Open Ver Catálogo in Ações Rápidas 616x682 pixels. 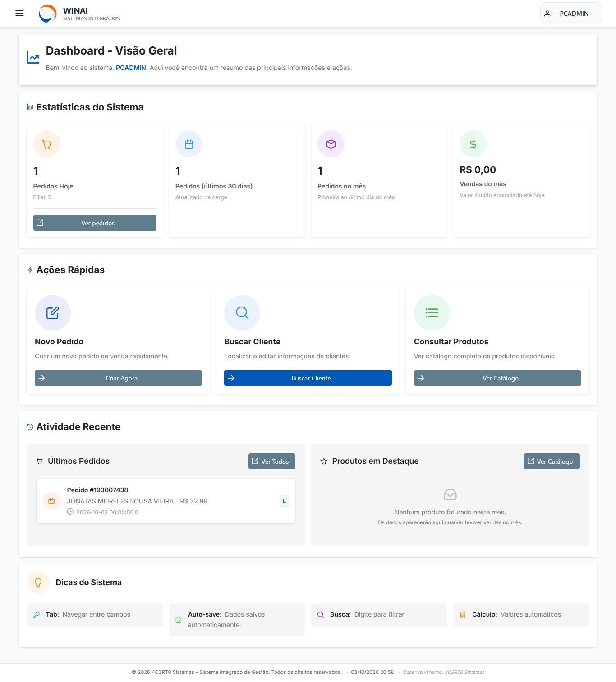pyautogui.click(x=497, y=378)
